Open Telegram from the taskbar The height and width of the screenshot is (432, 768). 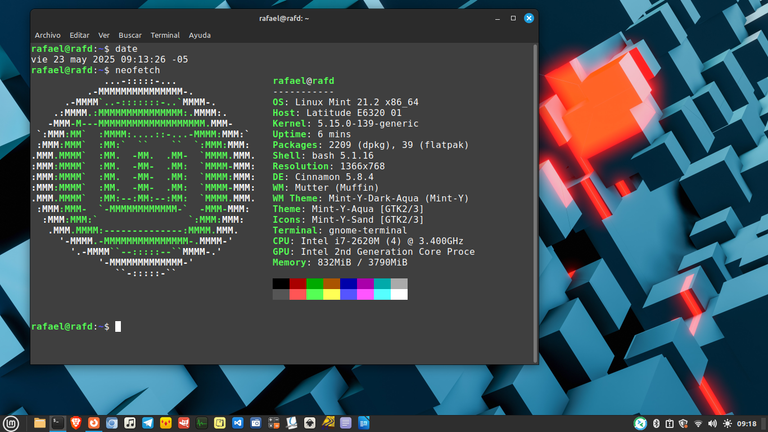pyautogui.click(x=147, y=423)
